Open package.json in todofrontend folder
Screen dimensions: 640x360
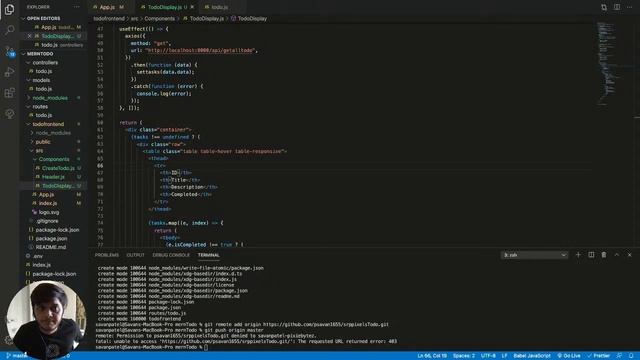[x=51, y=238]
